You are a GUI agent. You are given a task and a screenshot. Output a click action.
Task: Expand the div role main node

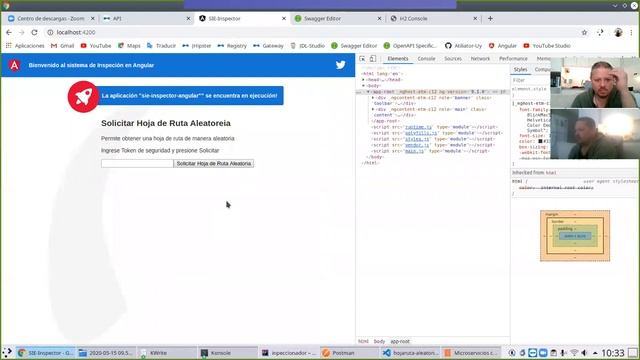pyautogui.click(x=373, y=109)
